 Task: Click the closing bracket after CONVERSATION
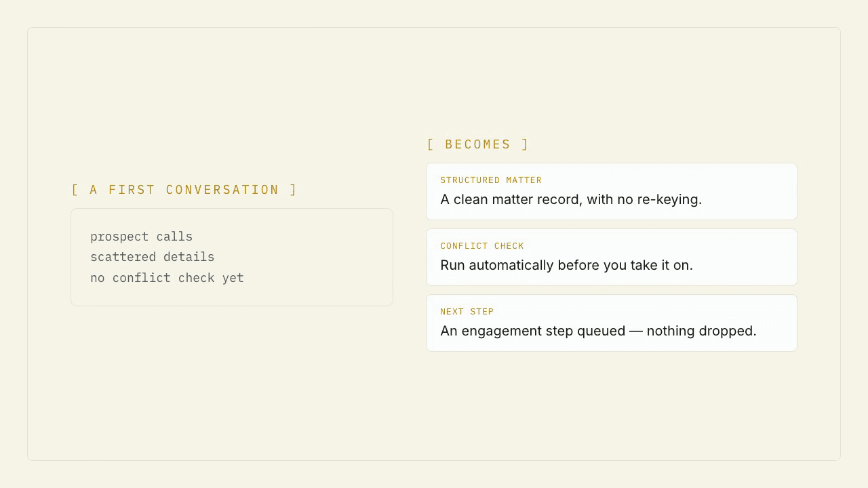click(294, 190)
